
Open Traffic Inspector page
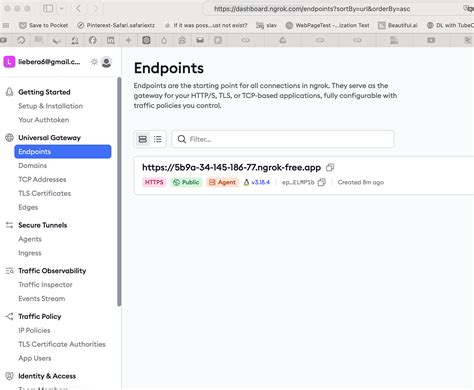coord(45,285)
